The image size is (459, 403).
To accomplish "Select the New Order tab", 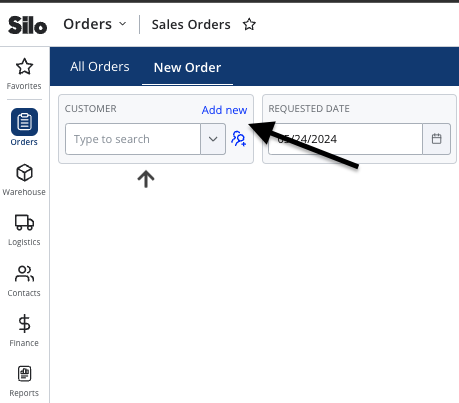I will [x=187, y=68].
